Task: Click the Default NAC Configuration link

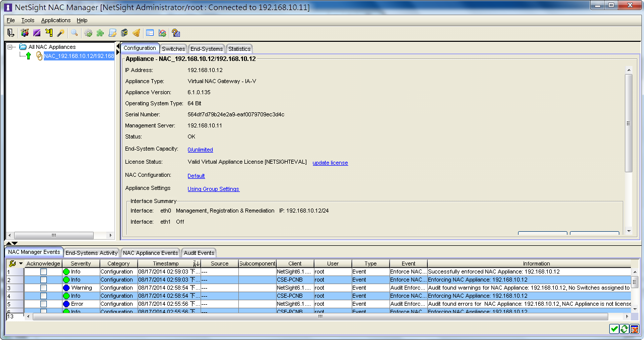Action: [x=196, y=176]
